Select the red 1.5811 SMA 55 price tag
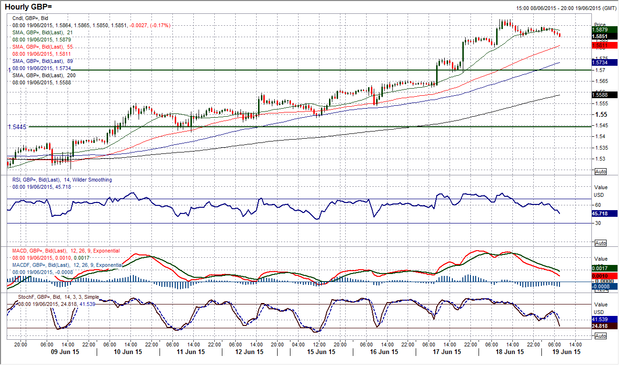Screen dimensions: 619x365 pyautogui.click(x=604, y=46)
